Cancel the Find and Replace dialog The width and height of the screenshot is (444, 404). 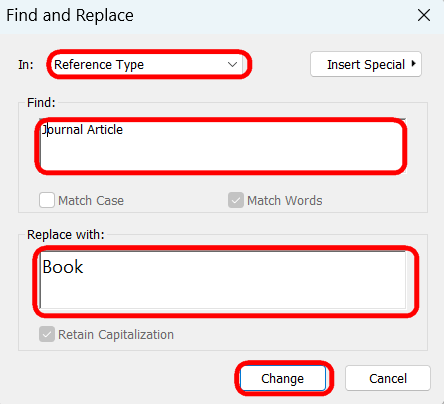coord(388,378)
